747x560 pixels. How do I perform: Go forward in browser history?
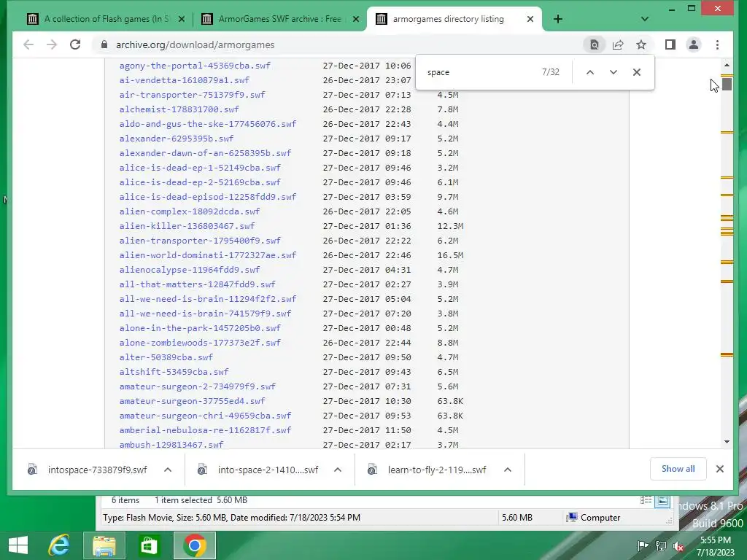pyautogui.click(x=52, y=44)
